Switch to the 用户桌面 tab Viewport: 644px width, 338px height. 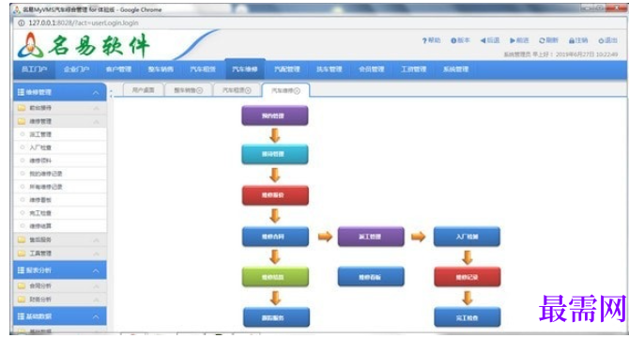(x=144, y=90)
